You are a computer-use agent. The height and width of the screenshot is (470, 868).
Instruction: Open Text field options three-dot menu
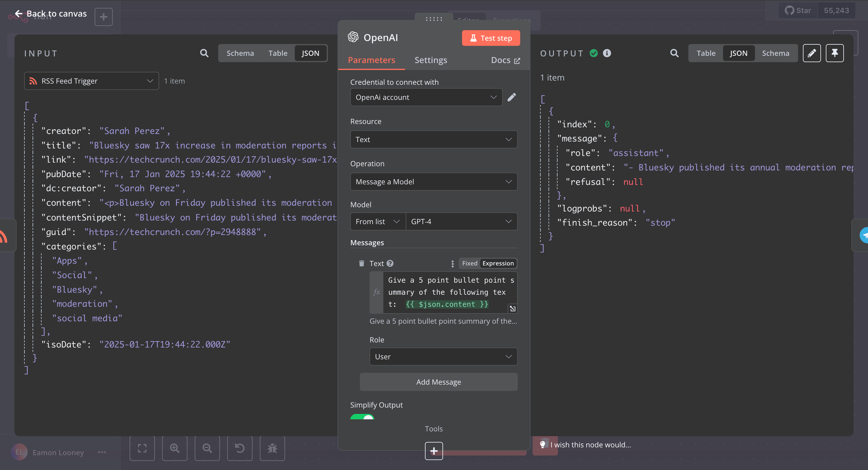point(452,263)
